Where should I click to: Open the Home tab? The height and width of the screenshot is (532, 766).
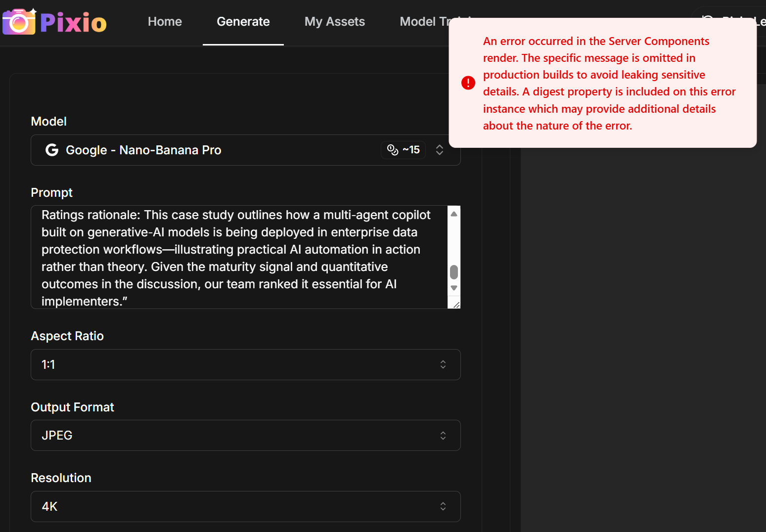click(x=165, y=22)
